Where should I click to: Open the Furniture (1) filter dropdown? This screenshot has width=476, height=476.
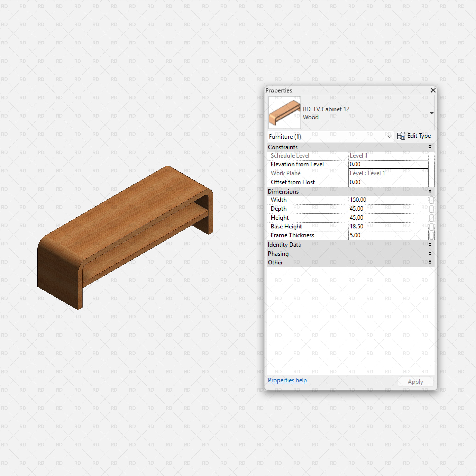pyautogui.click(x=330, y=137)
